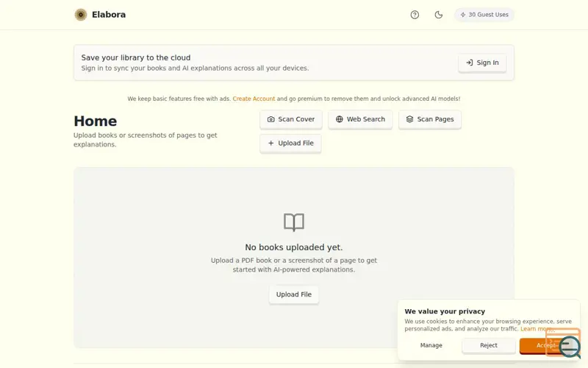Click the Home page heading
588x368 pixels.
pos(96,121)
